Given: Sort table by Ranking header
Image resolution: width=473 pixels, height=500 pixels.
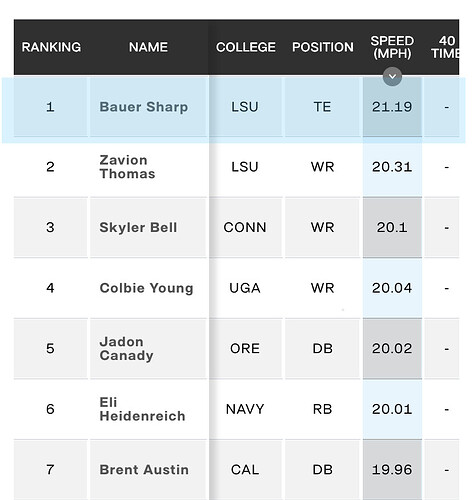Looking at the screenshot, I should tap(51, 47).
